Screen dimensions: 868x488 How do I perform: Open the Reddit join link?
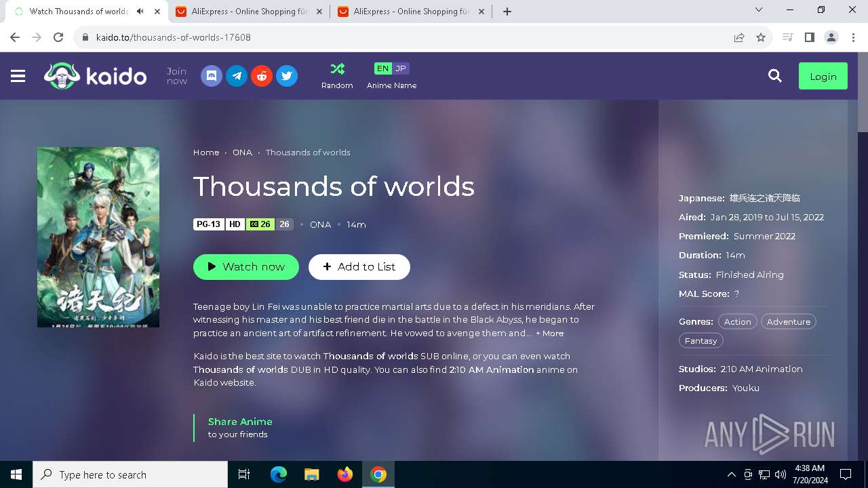pyautogui.click(x=262, y=76)
